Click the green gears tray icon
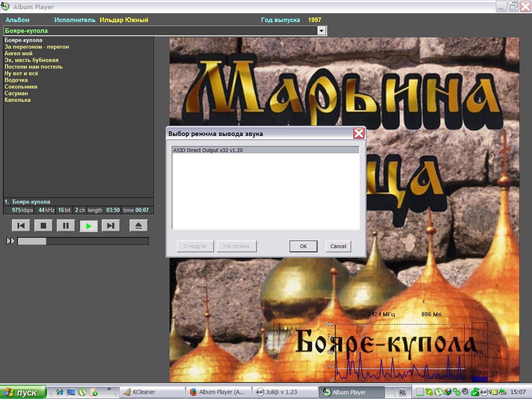 [x=457, y=392]
